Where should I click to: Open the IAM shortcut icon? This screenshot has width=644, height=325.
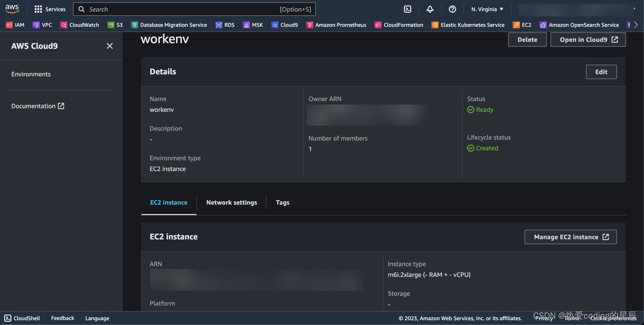(x=9, y=25)
